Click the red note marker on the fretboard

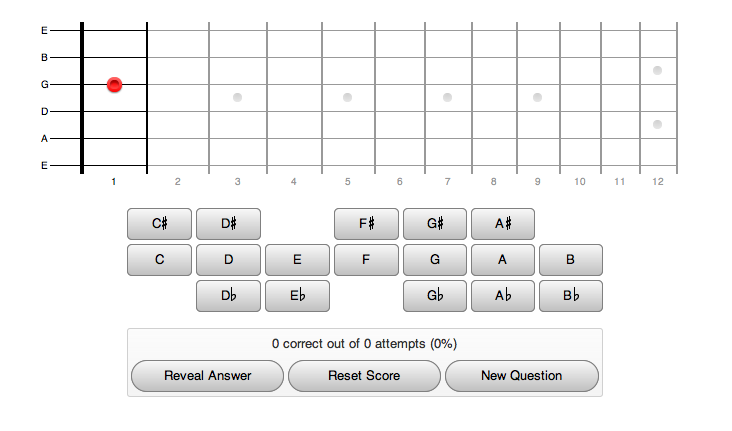(114, 85)
